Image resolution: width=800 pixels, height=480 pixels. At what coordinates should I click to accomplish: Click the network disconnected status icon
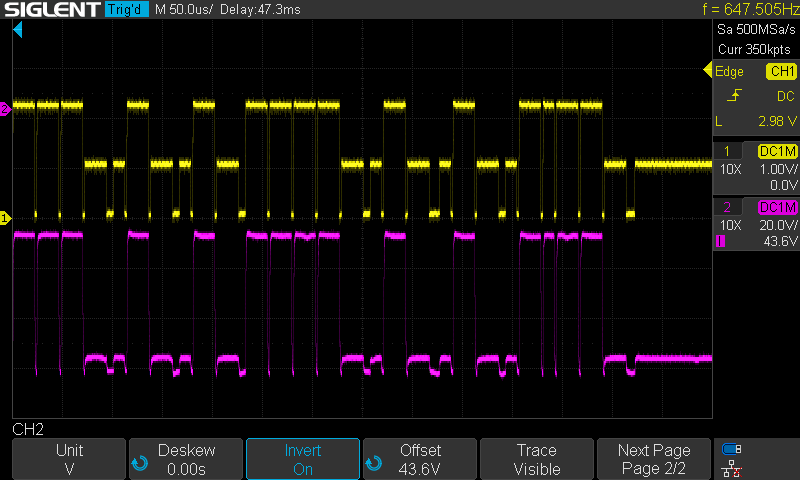click(732, 468)
